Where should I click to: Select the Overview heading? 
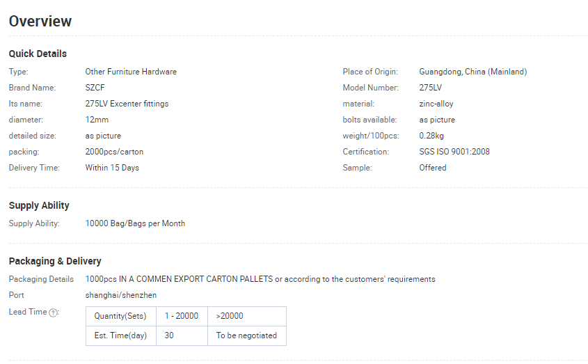point(40,22)
